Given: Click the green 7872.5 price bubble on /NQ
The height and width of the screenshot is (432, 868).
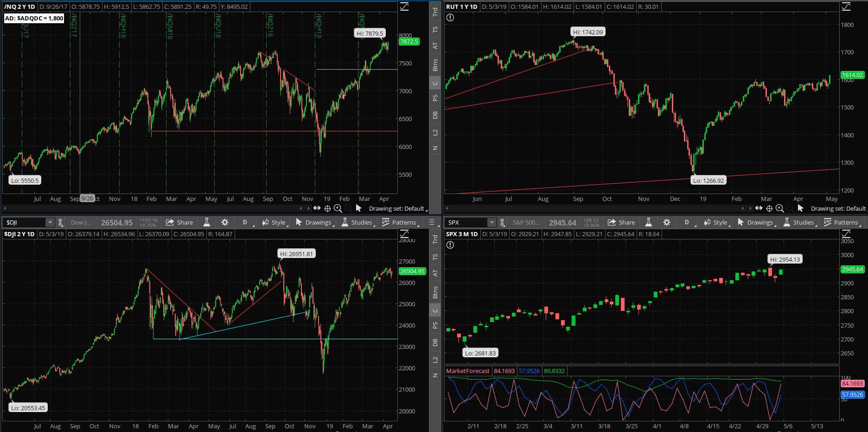Looking at the screenshot, I should [409, 41].
